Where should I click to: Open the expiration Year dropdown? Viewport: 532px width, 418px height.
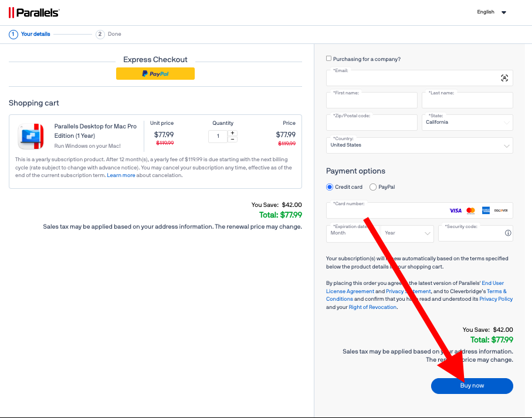[407, 233]
